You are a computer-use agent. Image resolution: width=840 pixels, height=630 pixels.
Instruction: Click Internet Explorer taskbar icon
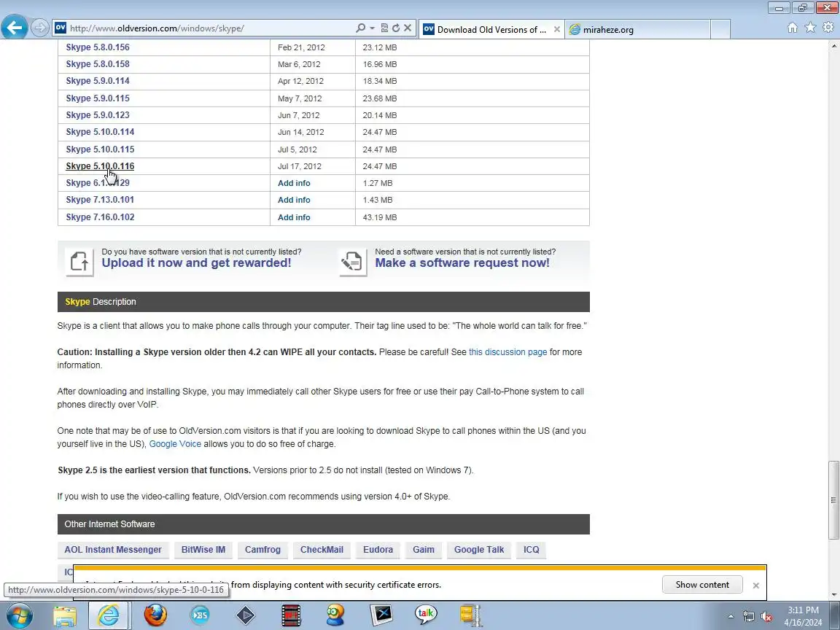click(x=109, y=615)
